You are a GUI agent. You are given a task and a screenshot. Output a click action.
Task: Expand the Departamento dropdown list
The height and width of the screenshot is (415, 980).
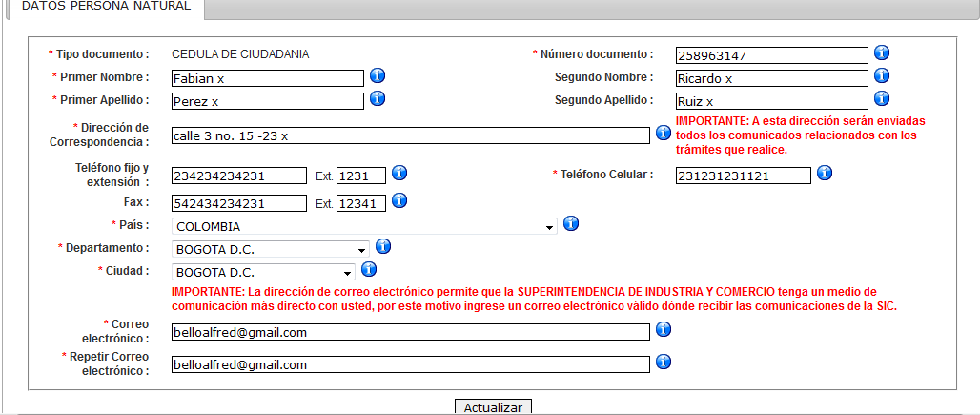click(x=271, y=249)
